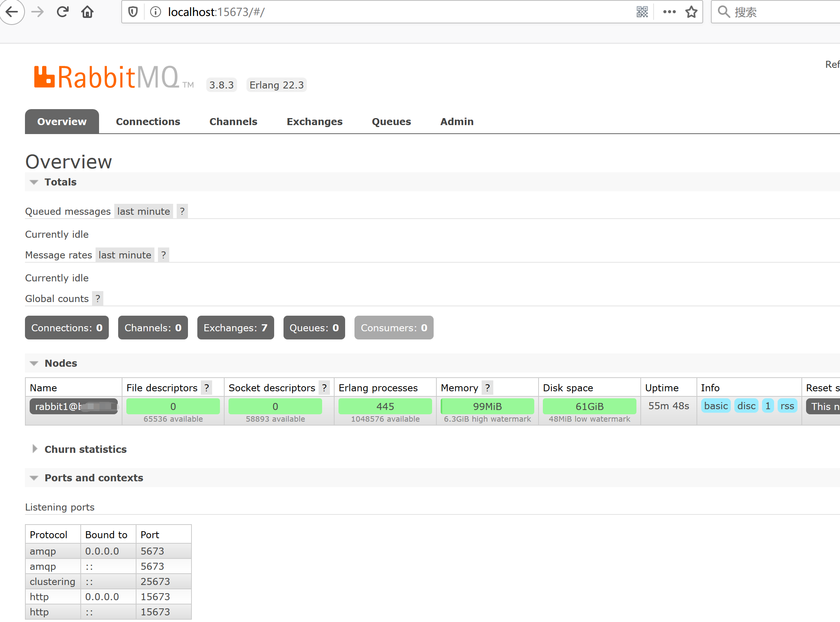Toggle the Queued messages last minute view

point(142,210)
